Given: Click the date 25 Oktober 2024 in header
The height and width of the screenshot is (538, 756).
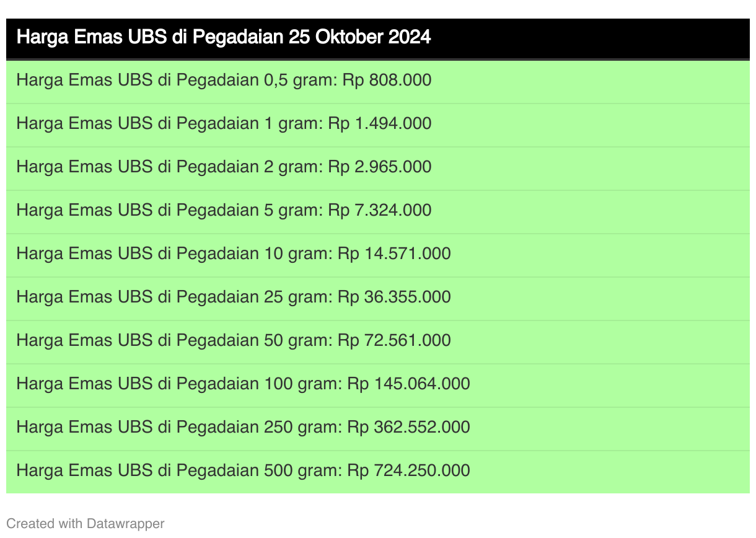Looking at the screenshot, I should pos(359,38).
